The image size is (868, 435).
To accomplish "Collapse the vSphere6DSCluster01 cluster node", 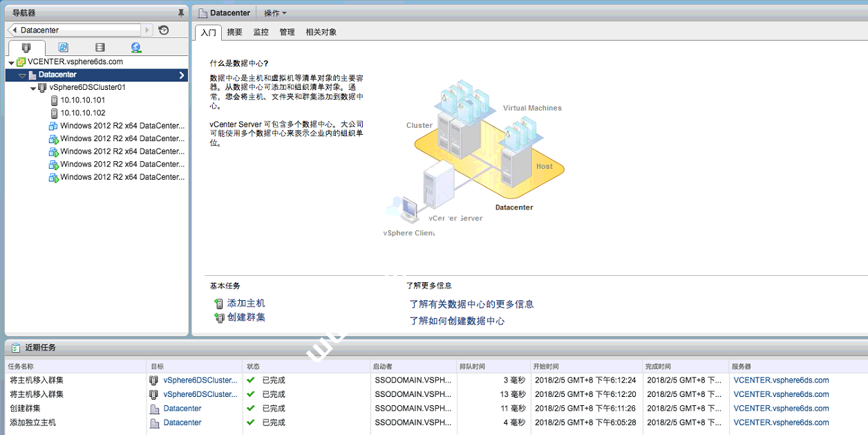I will point(33,89).
